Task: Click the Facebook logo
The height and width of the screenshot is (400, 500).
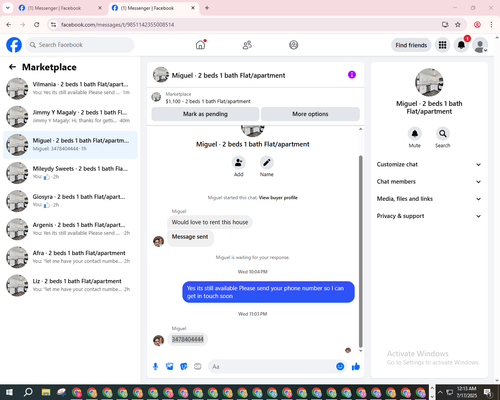Action: [14, 45]
